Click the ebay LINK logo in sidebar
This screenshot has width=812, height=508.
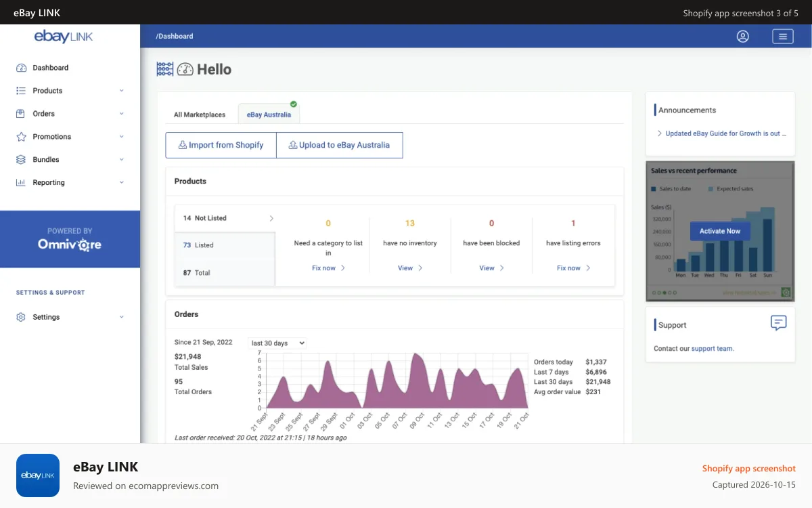point(64,37)
